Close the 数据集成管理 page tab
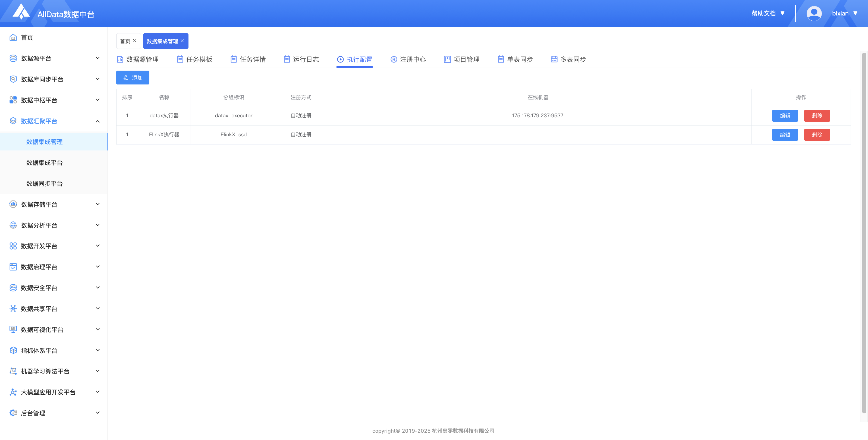Screen dimensions: 868x440 (x=182, y=41)
